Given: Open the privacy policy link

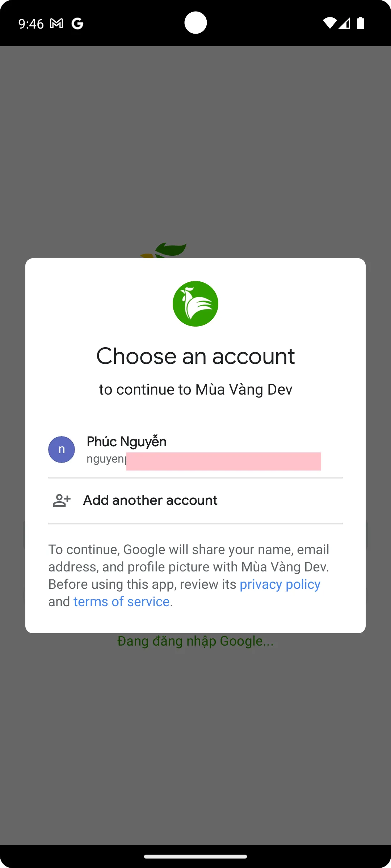Looking at the screenshot, I should coord(279,584).
